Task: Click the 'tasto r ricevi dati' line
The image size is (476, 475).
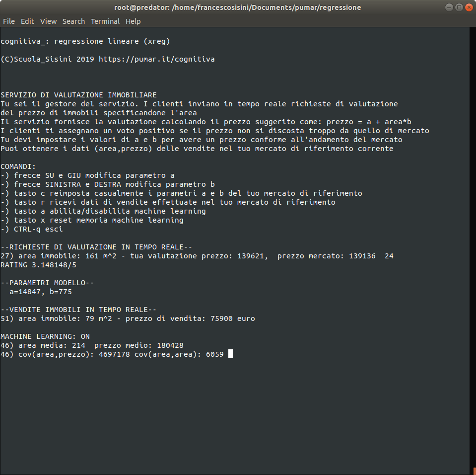Action: tap(168, 202)
